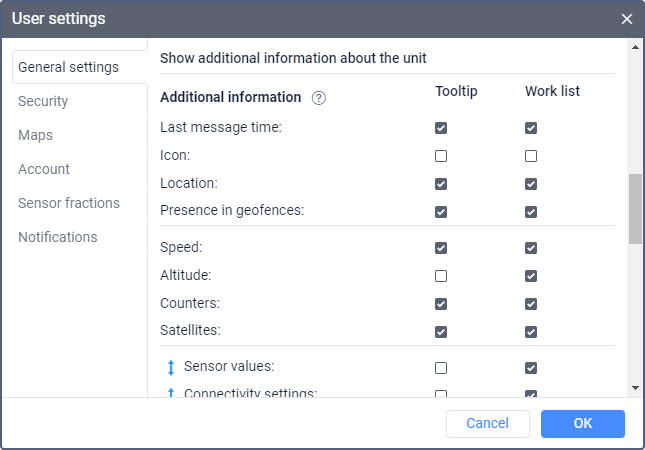Screen dimensions: 645x450
Task: Uncheck Speed in the Work list column
Action: pos(531,248)
